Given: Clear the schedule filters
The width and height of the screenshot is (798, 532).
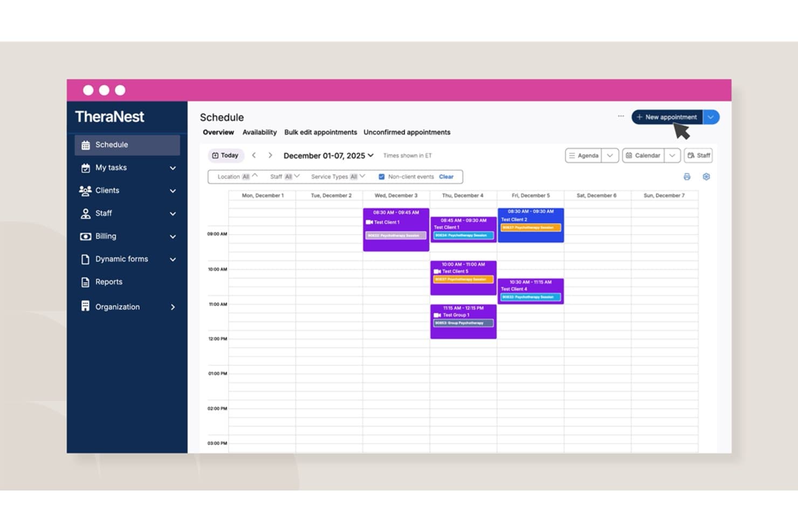Looking at the screenshot, I should (x=446, y=177).
